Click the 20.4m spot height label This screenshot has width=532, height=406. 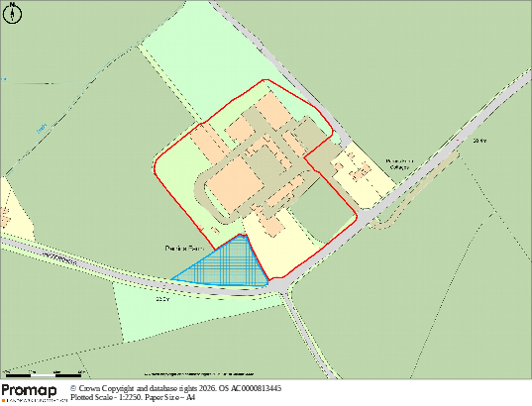point(479,141)
